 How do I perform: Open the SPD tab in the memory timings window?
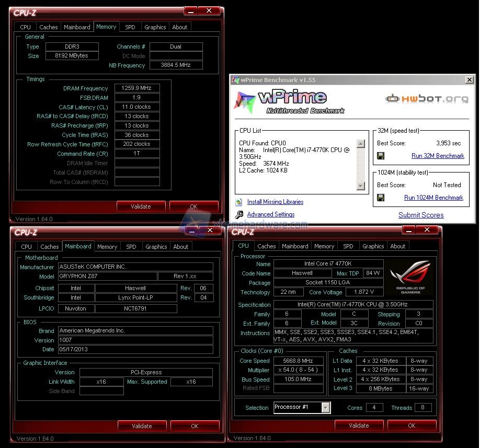[130, 27]
